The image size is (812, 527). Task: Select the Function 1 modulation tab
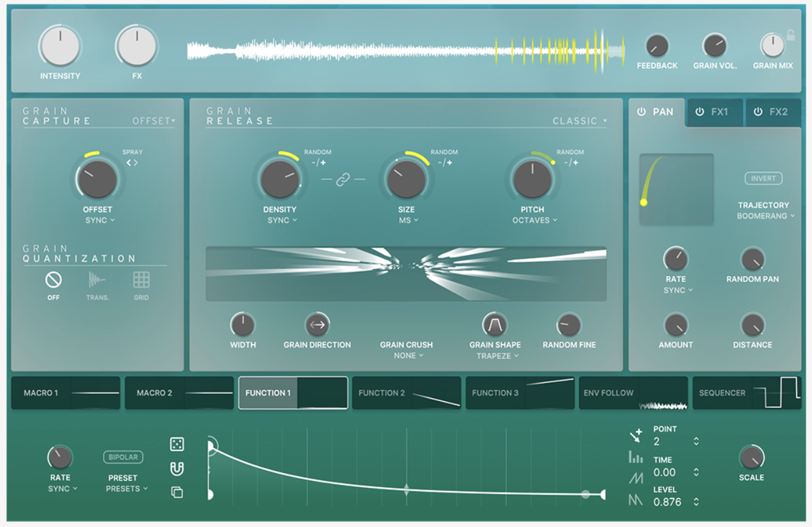[293, 393]
